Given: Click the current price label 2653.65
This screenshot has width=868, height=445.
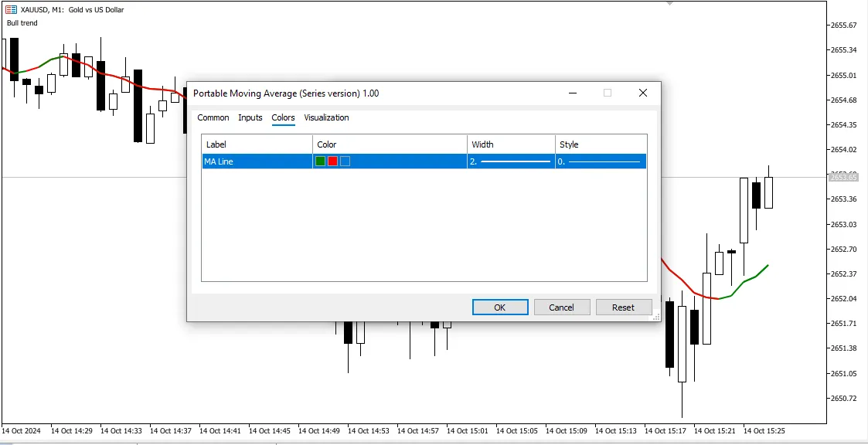Looking at the screenshot, I should [842, 177].
